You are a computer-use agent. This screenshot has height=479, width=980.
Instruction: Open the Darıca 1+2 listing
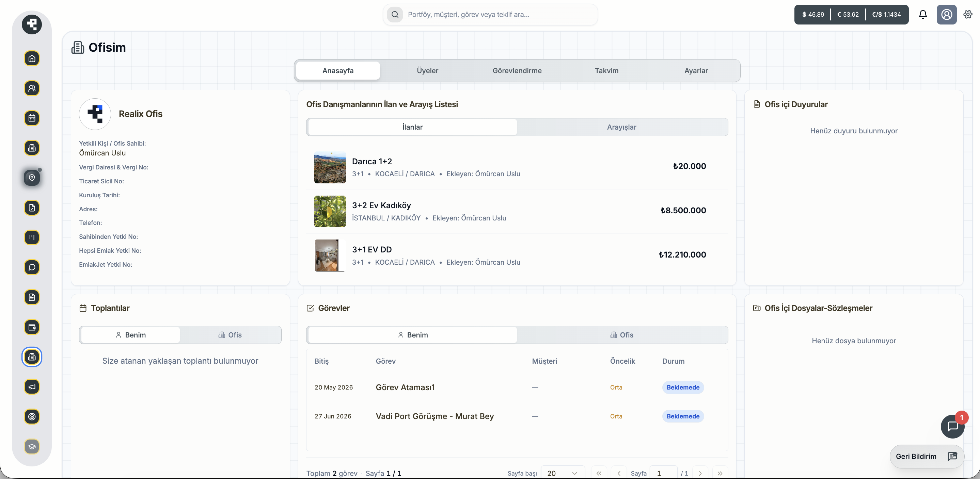tap(517, 168)
